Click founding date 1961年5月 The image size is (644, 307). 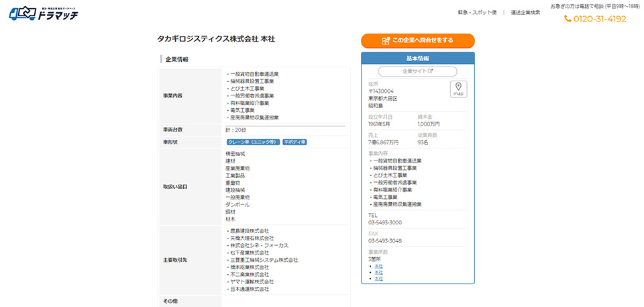[x=380, y=124]
